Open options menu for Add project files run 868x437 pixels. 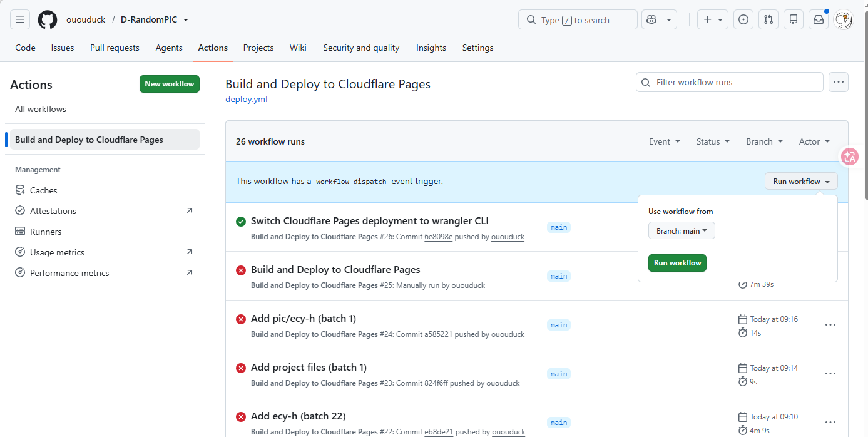(830, 374)
